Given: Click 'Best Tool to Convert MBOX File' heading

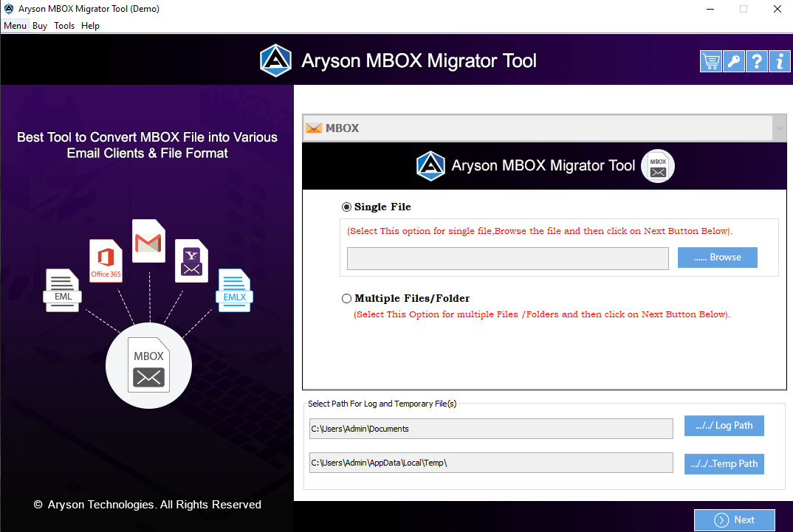Looking at the screenshot, I should click(147, 145).
